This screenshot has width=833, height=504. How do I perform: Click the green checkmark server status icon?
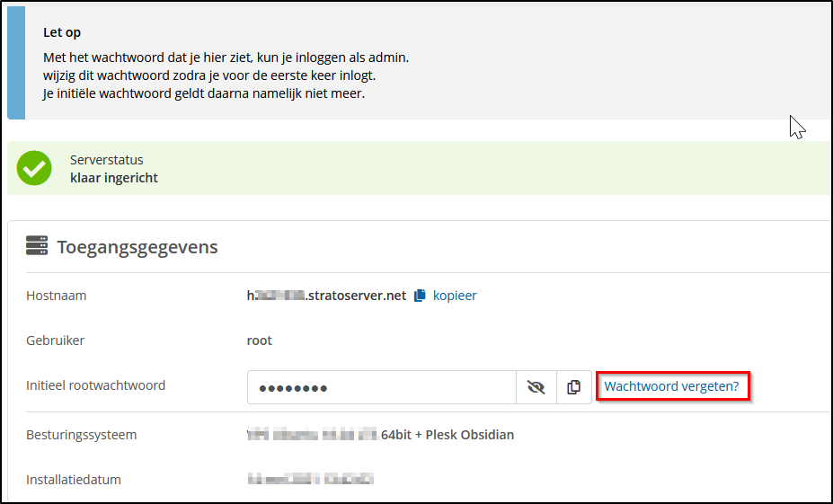click(34, 168)
